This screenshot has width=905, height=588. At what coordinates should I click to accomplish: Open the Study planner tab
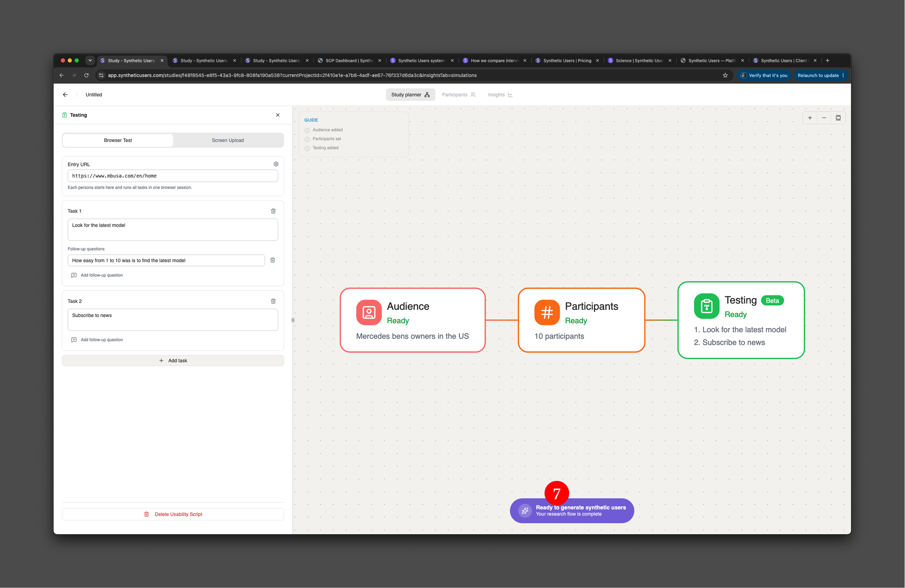click(410, 95)
